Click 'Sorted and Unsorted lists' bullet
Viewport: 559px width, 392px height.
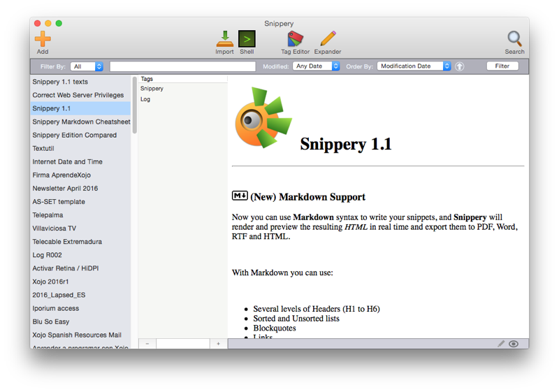[296, 319]
